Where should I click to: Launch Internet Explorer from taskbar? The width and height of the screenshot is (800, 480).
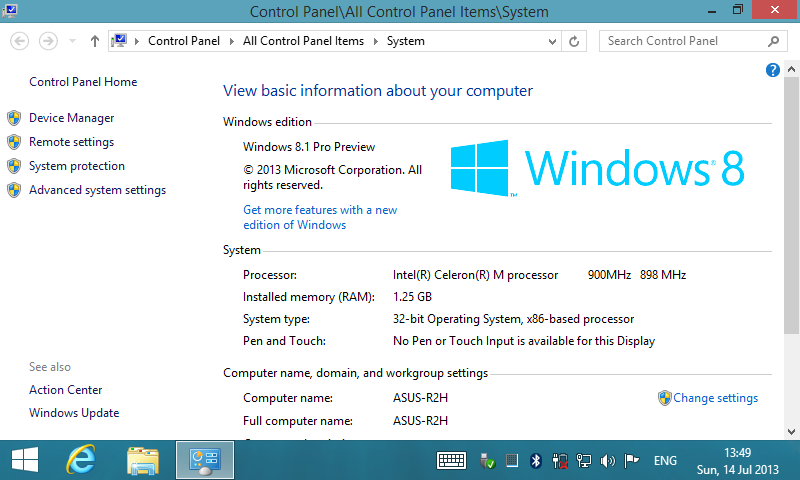click(x=81, y=460)
